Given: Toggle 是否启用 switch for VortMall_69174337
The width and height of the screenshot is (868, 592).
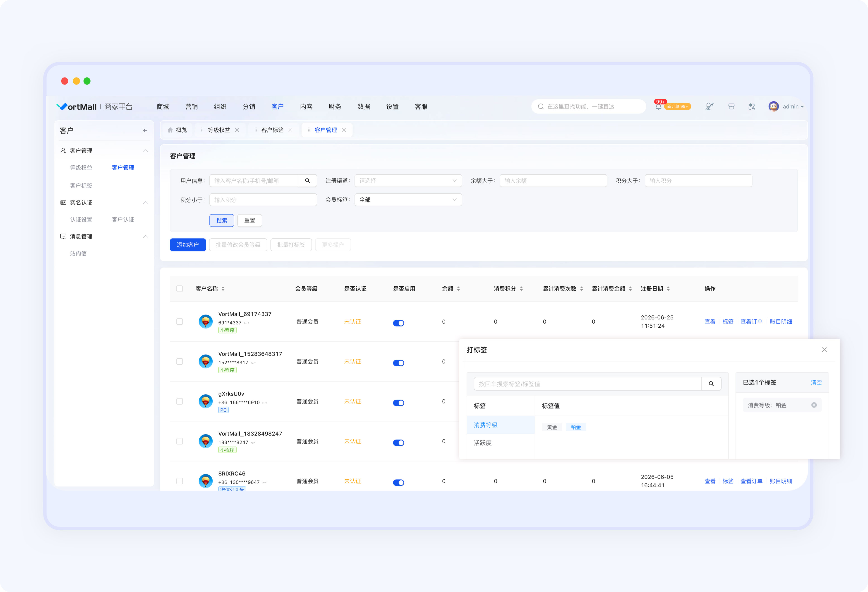Looking at the screenshot, I should 398,323.
